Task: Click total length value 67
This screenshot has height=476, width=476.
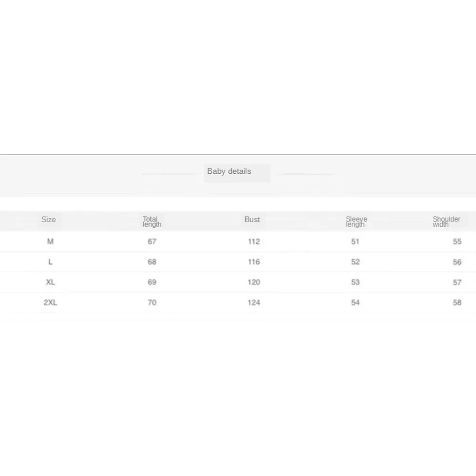Action: (152, 241)
